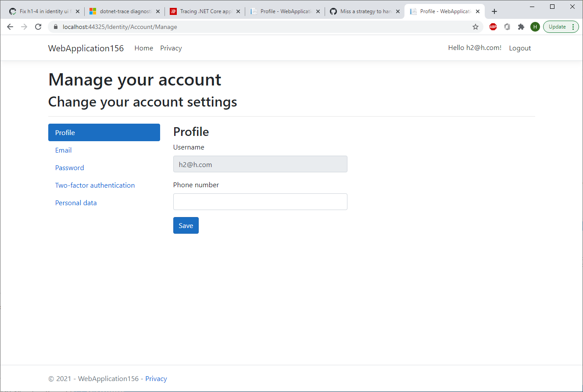Go to Home in navbar

pyautogui.click(x=144, y=48)
